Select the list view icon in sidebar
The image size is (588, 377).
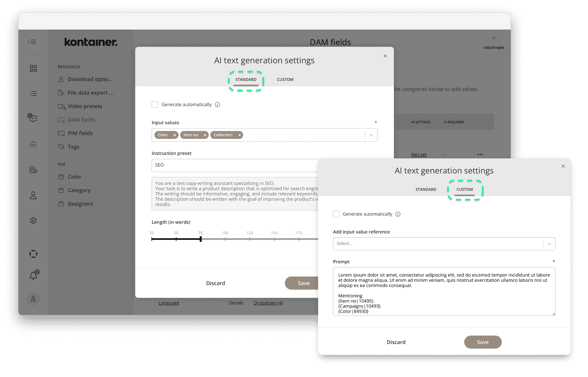pyautogui.click(x=33, y=94)
